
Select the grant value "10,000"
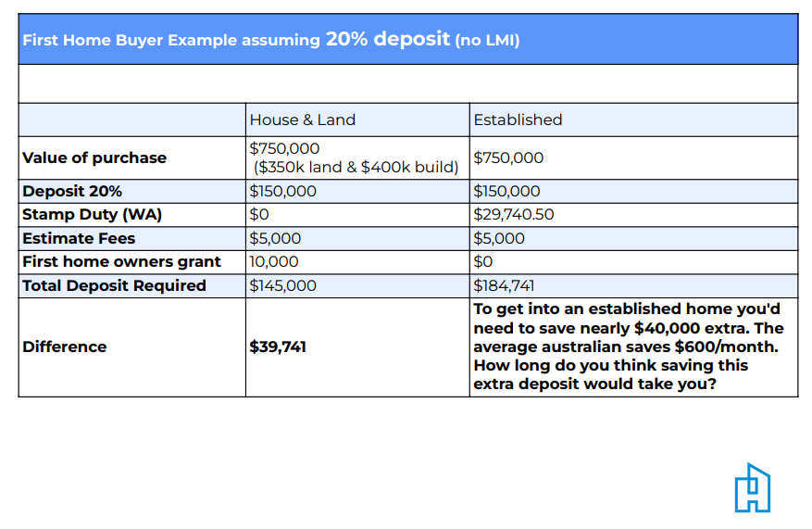[x=274, y=261]
